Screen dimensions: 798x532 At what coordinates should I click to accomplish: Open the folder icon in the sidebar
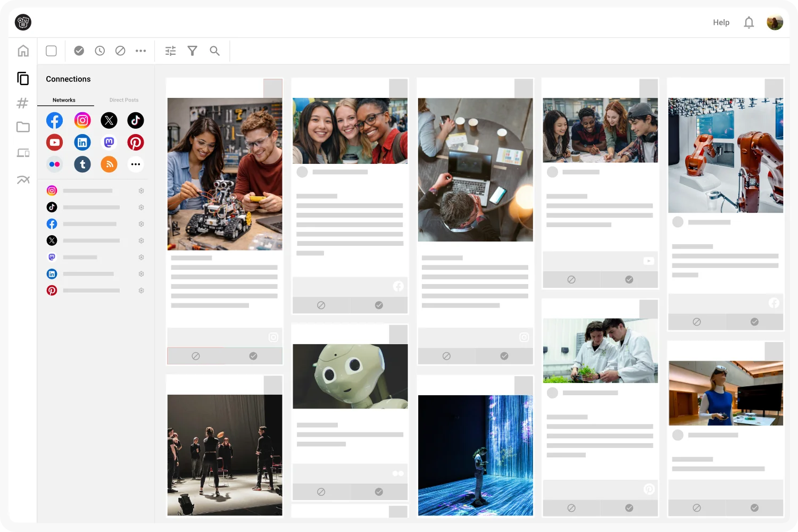[x=23, y=127]
